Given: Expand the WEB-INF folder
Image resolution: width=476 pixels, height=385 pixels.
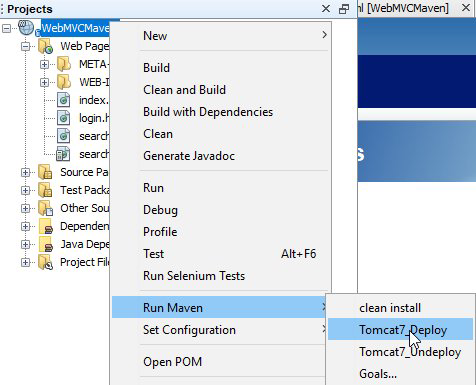Looking at the screenshot, I should (44, 82).
